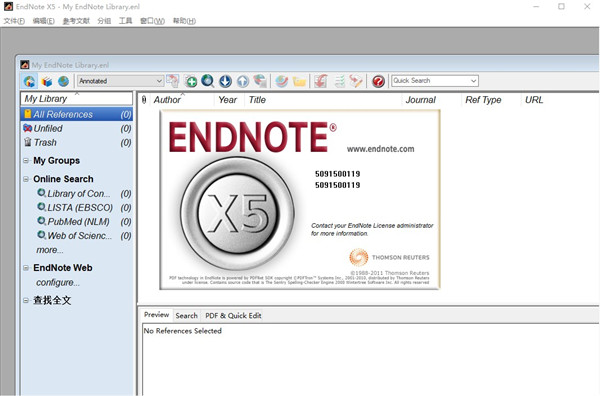
Task: Open the 文件(F) menu
Action: [14, 21]
